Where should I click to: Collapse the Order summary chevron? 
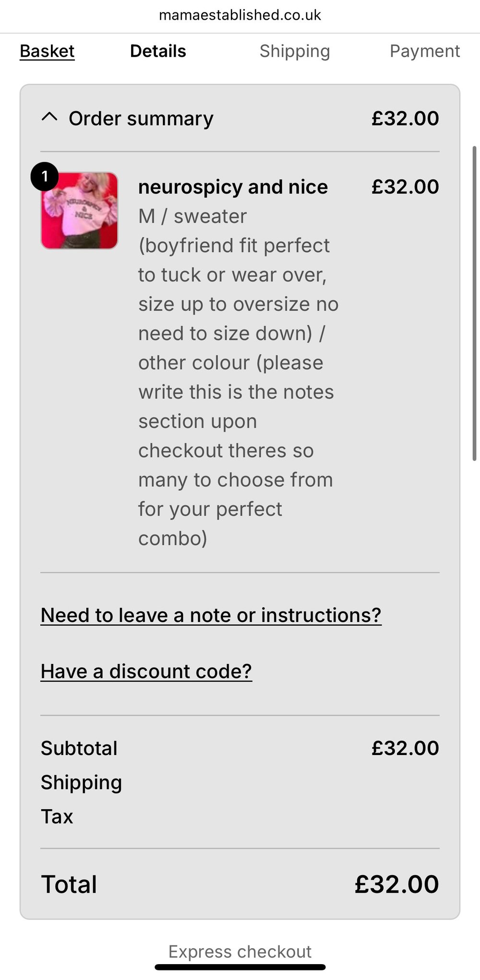tap(49, 117)
